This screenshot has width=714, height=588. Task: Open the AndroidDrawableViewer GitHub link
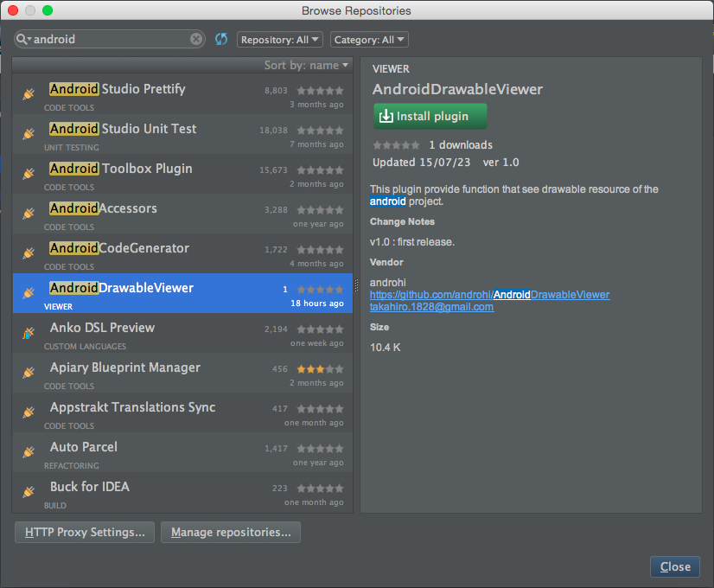tap(489, 295)
